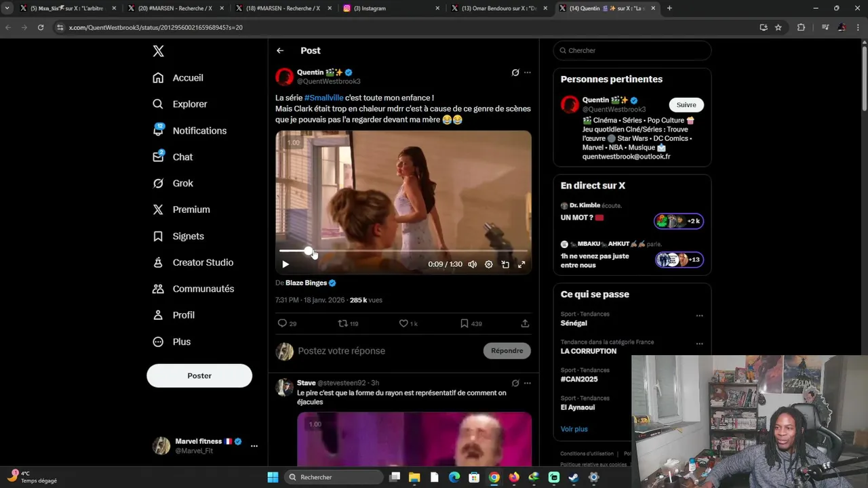Switch to the Omar Bendouro tab
This screenshot has width=868, height=488.
[500, 8]
